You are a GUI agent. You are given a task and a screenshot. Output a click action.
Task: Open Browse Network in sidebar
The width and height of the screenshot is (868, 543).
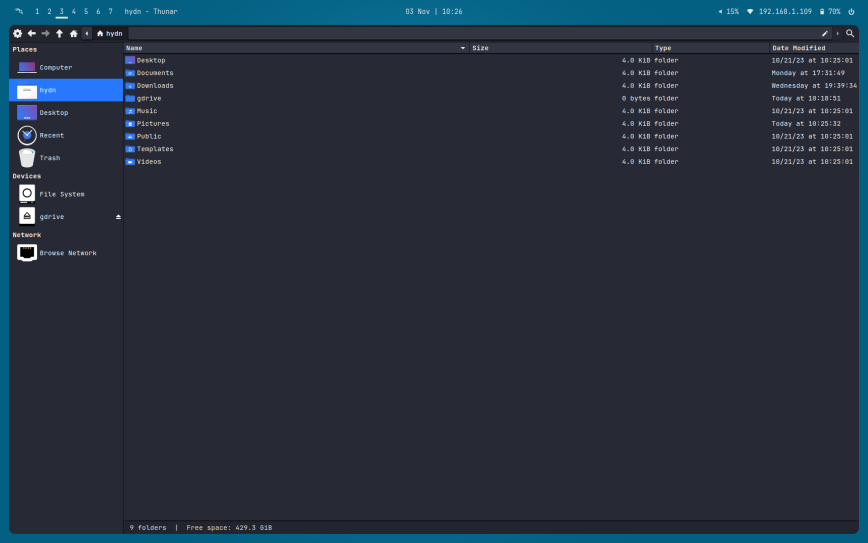(66, 253)
